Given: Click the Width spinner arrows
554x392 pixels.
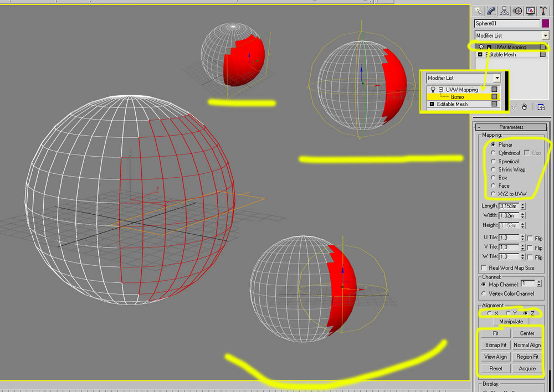Looking at the screenshot, I should (x=522, y=215).
